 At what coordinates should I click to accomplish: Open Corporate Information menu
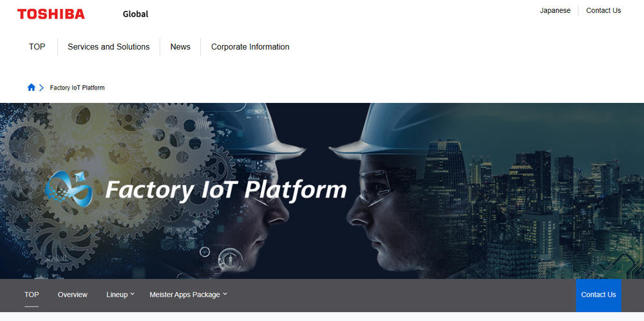250,47
